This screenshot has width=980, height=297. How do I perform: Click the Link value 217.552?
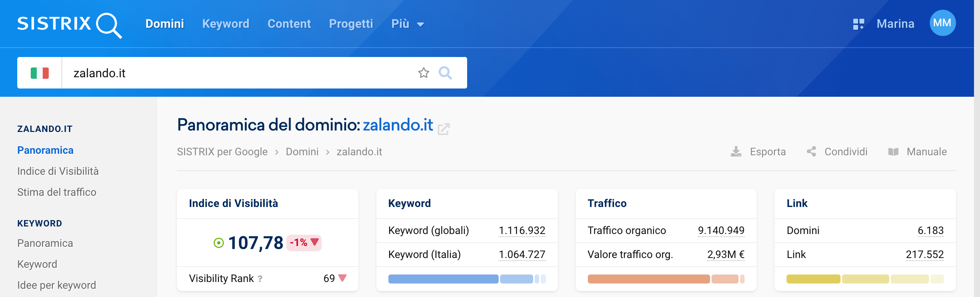point(925,254)
